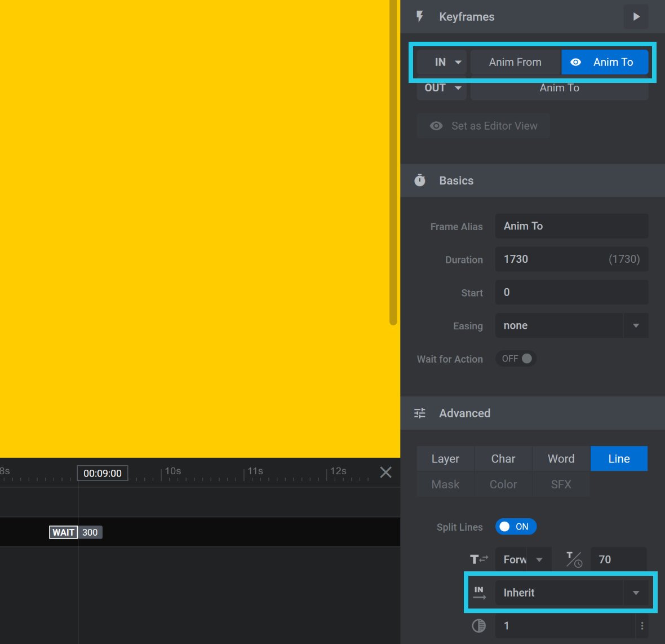Edit the delay value 70
This screenshot has height=644, width=665.
coord(619,559)
